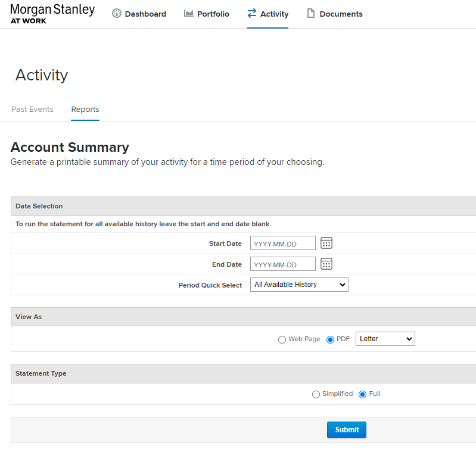The width and height of the screenshot is (476, 468).
Task: Focus the End Date input field
Action: click(282, 264)
